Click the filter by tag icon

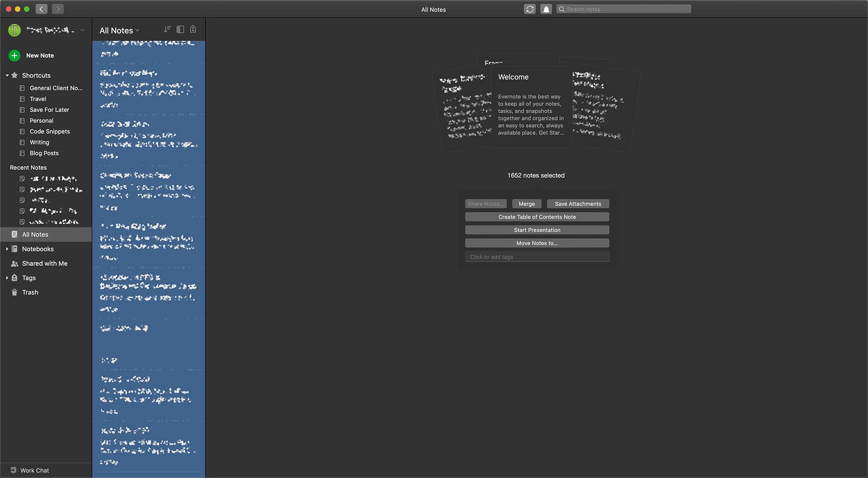click(193, 29)
